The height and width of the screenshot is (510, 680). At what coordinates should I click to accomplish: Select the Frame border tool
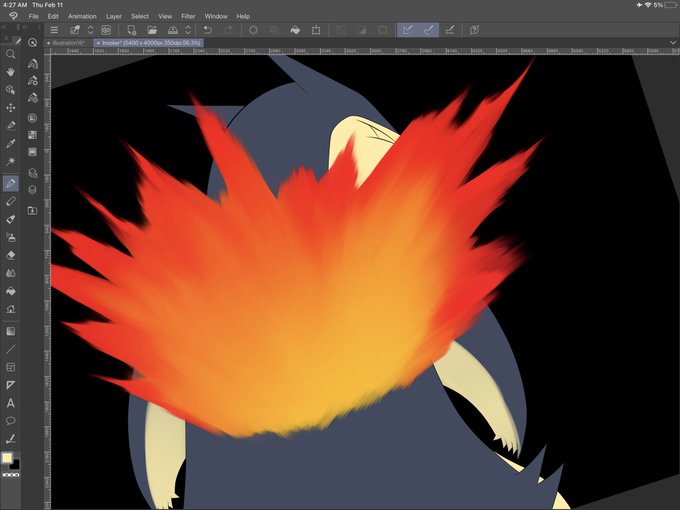(10, 367)
